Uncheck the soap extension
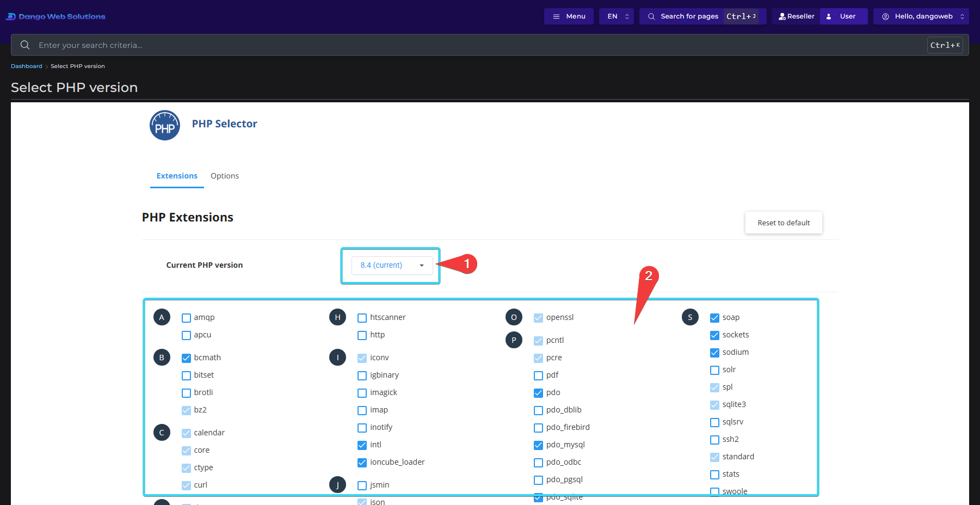This screenshot has height=505, width=980. (714, 318)
